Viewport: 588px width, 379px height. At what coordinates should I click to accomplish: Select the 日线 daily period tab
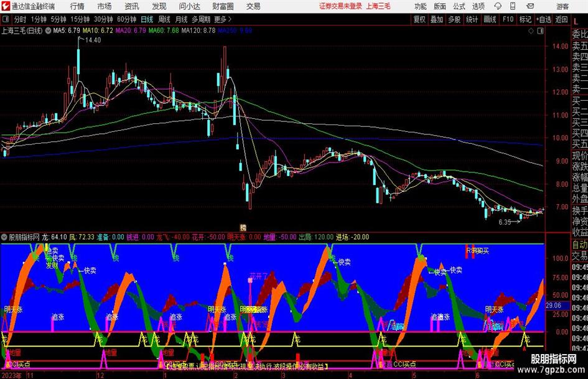tap(147, 19)
